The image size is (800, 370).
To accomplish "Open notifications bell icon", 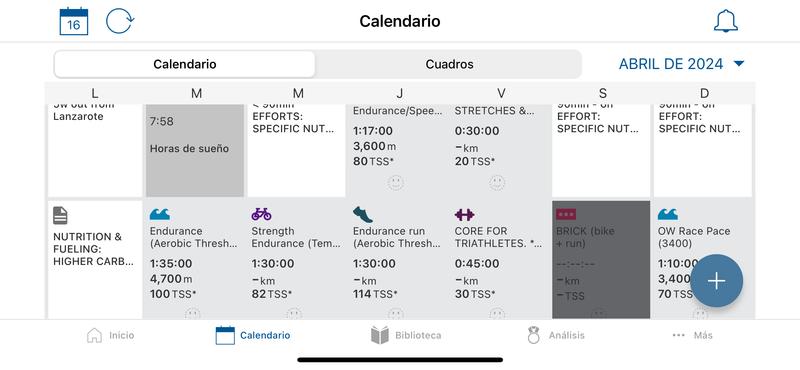I will (726, 21).
